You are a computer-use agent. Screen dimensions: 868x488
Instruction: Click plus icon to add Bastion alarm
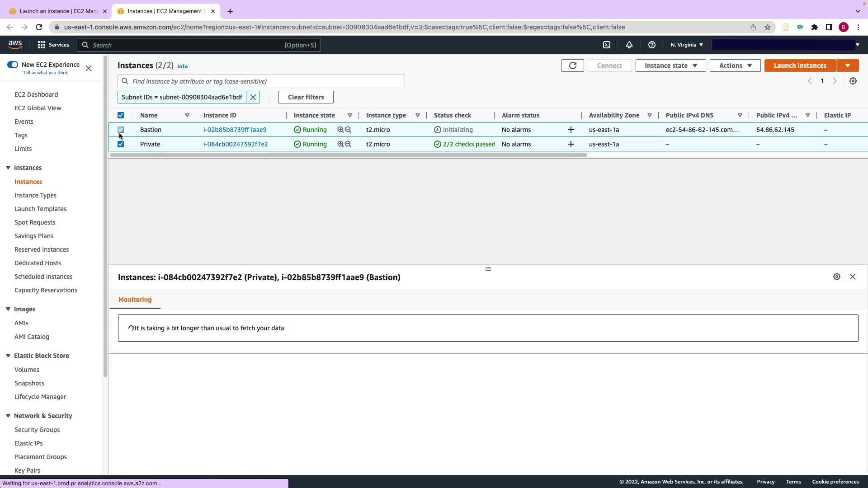point(571,130)
